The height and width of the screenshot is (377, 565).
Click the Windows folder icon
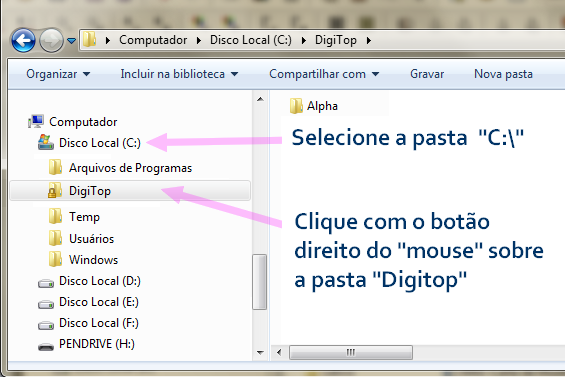tap(55, 259)
